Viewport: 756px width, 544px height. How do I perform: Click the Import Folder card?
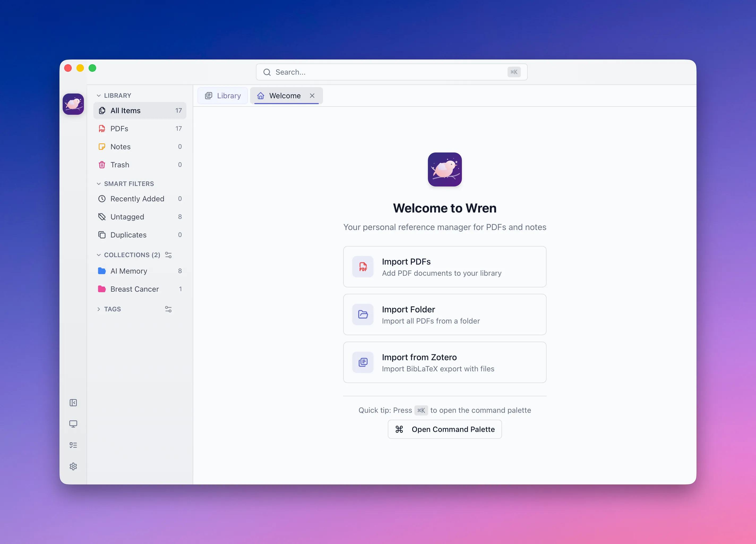[445, 314]
